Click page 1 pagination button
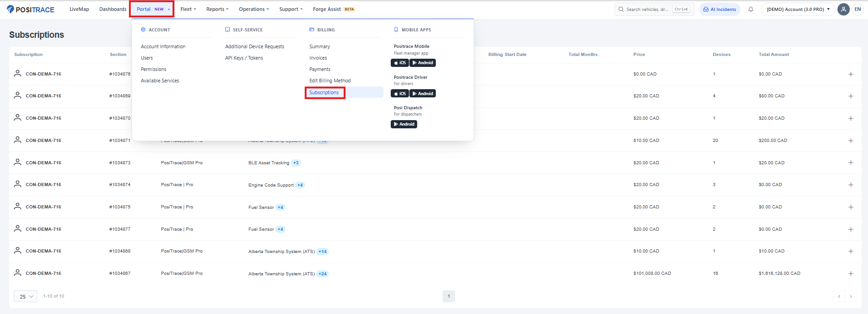Screen dimensions: 868x314 point(449,296)
